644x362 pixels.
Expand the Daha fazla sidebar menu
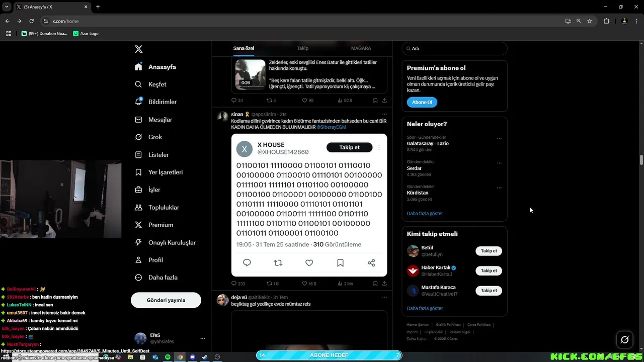(x=156, y=278)
